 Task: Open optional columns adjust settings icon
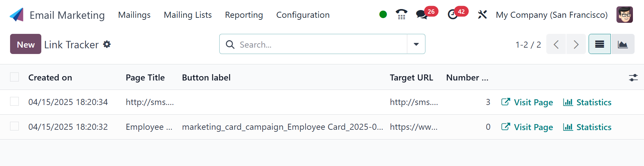(x=633, y=77)
